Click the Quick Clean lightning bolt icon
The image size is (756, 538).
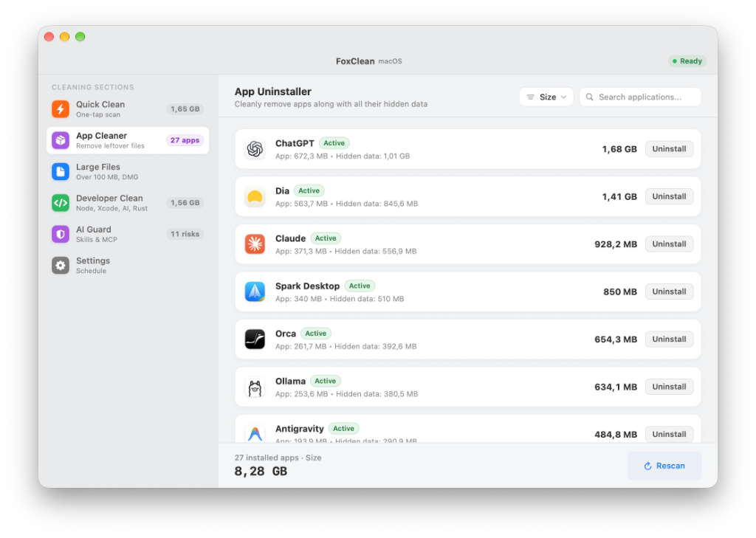(x=61, y=109)
